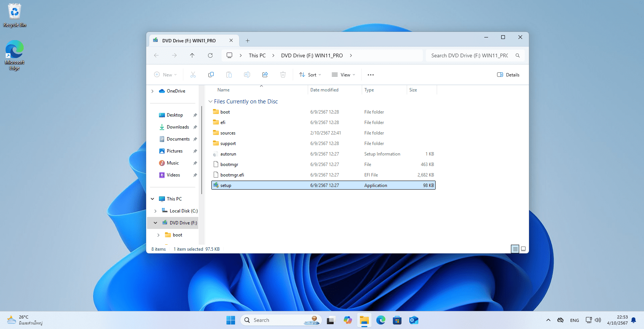644x329 pixels.
Task: Click the taskbar Search box
Action: pyautogui.click(x=281, y=320)
